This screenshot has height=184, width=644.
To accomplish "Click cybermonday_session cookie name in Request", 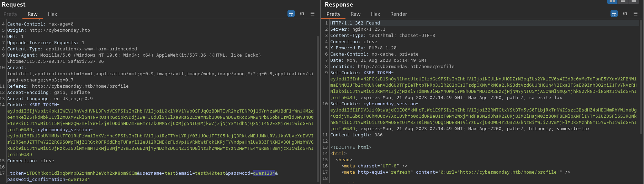I will click(x=64, y=130).
